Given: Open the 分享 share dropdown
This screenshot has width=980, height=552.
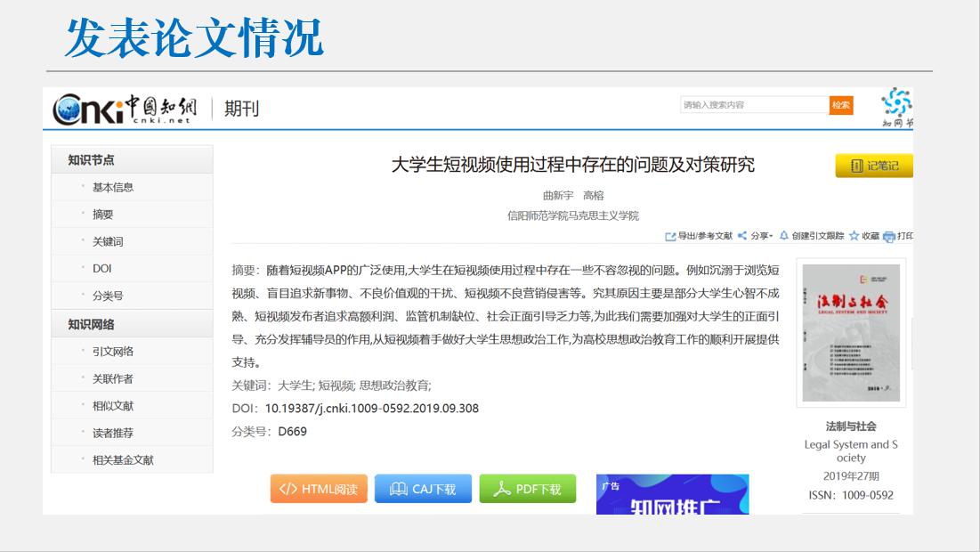Looking at the screenshot, I should [x=756, y=236].
